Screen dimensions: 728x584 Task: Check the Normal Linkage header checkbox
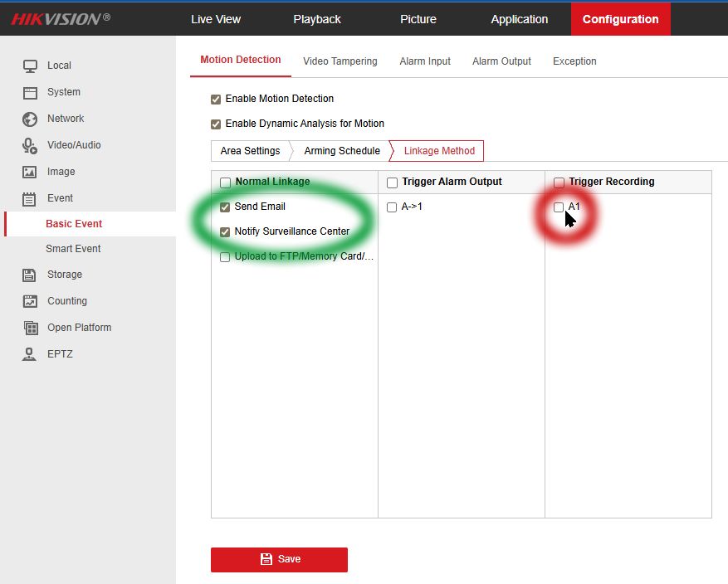click(x=225, y=182)
